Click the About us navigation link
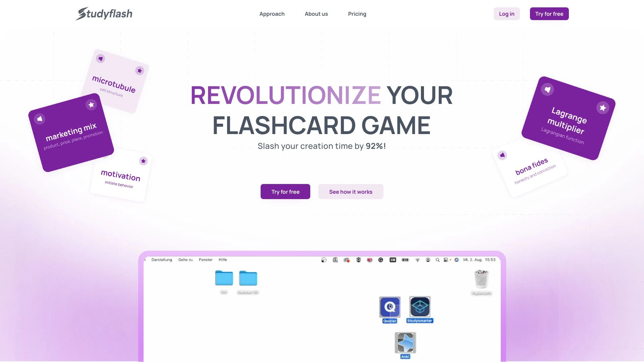This screenshot has height=362, width=644. click(x=316, y=14)
